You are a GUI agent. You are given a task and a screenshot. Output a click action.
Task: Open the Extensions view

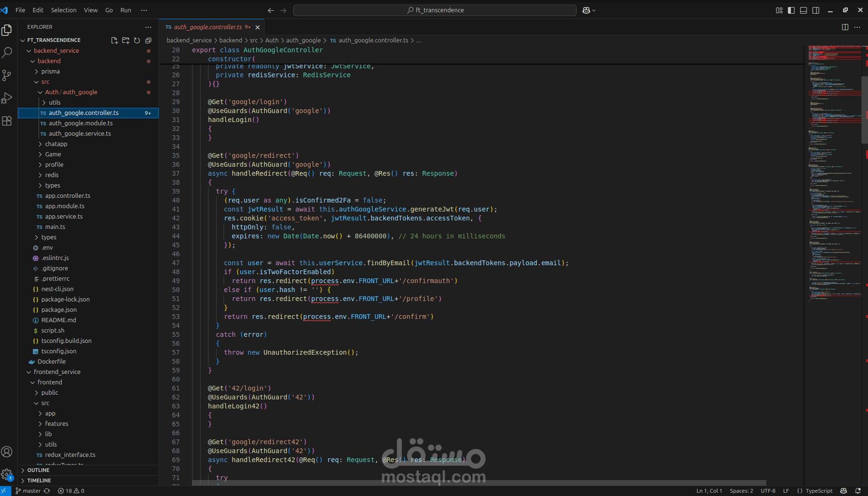coord(7,121)
